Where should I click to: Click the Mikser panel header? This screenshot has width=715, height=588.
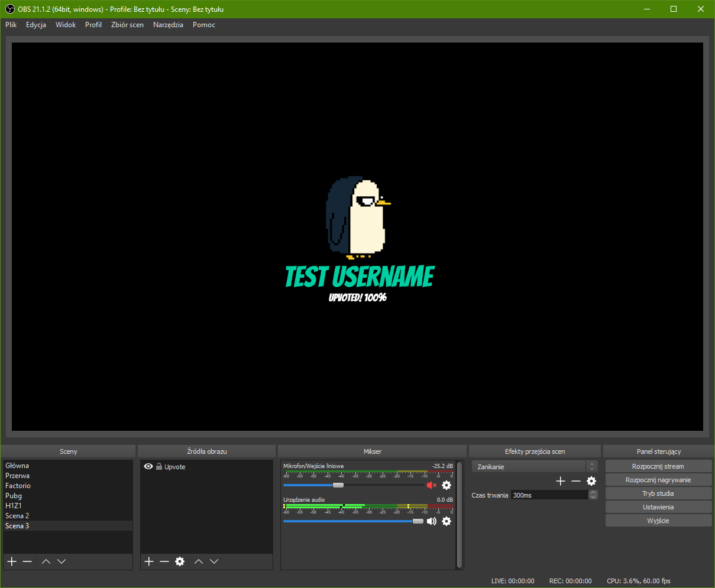[x=373, y=451]
